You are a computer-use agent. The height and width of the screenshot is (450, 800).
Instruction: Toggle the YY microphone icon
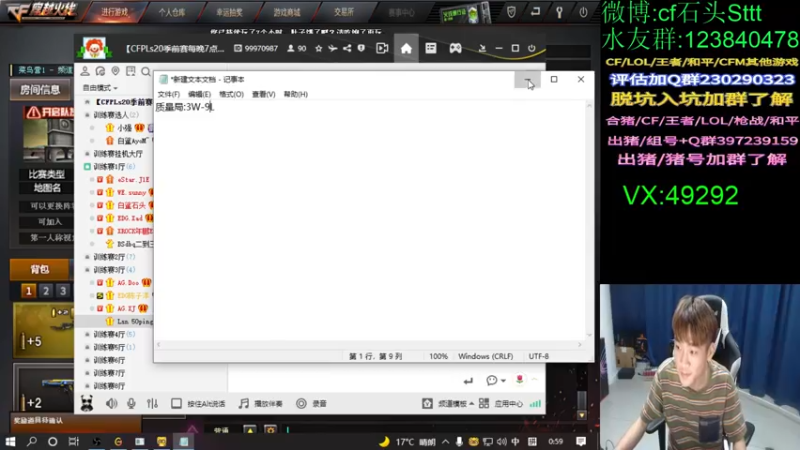(131, 404)
